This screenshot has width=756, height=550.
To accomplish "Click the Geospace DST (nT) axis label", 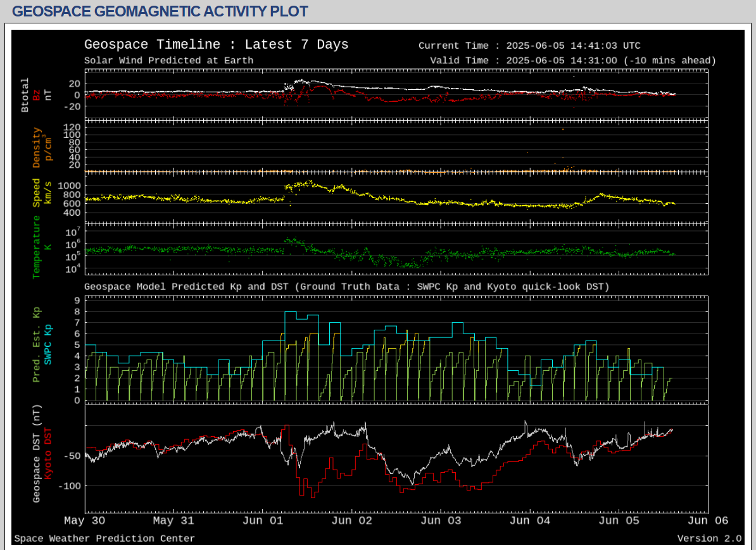I will [37, 454].
